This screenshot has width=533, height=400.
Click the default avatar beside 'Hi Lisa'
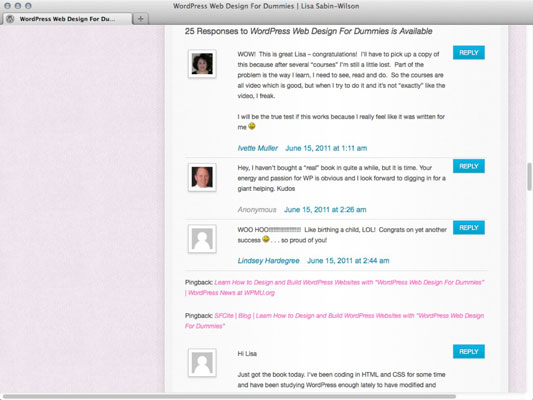coord(202,363)
